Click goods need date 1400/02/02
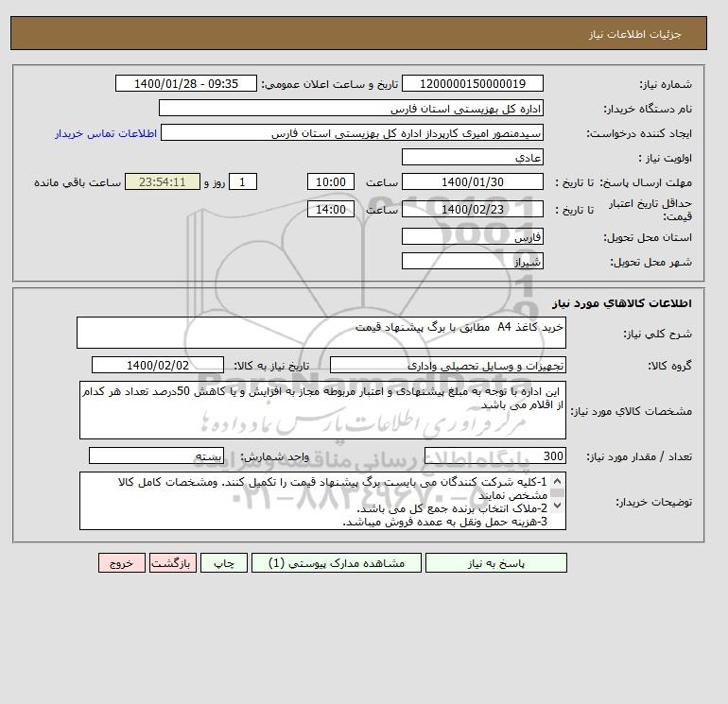The image size is (728, 704). 158,365
